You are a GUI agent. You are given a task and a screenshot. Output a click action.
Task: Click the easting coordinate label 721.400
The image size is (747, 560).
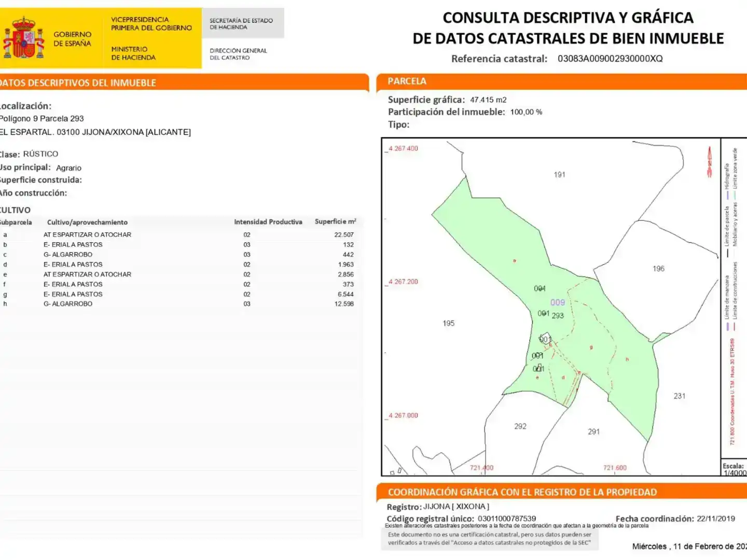[x=482, y=468]
